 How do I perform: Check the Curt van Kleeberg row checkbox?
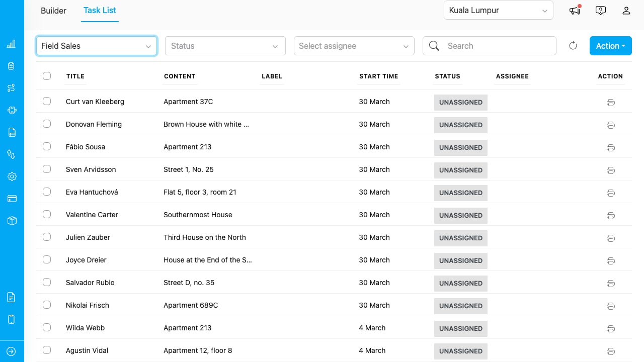point(47,101)
